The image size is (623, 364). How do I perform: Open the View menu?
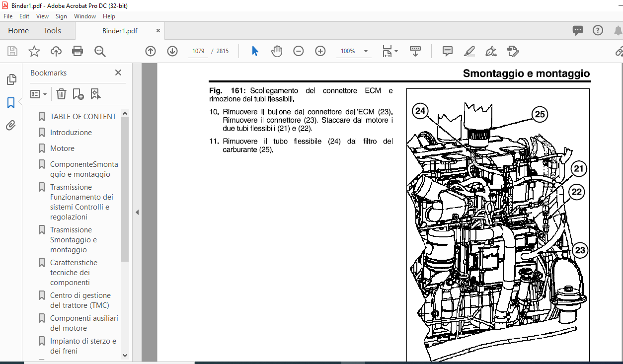click(42, 16)
